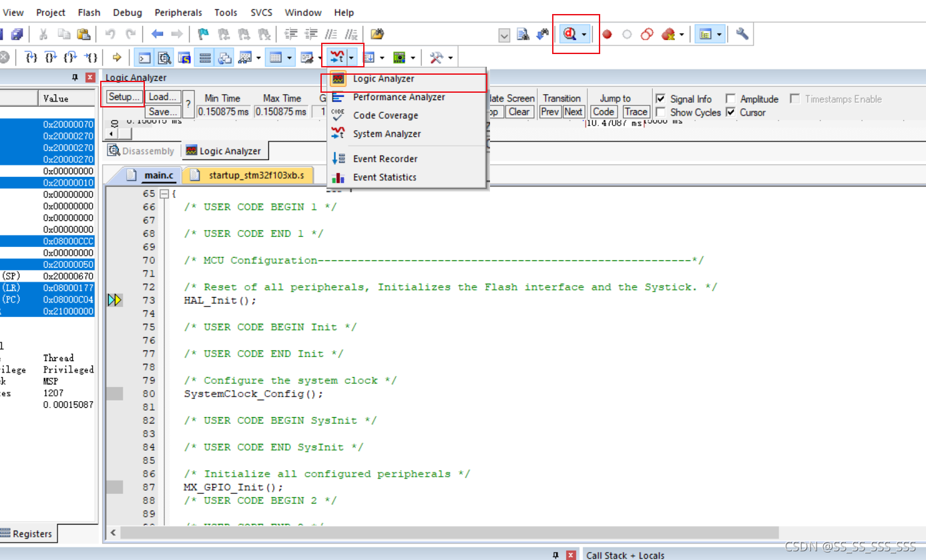This screenshot has height=560, width=926.
Task: Click the Jump to Code button
Action: coord(604,112)
